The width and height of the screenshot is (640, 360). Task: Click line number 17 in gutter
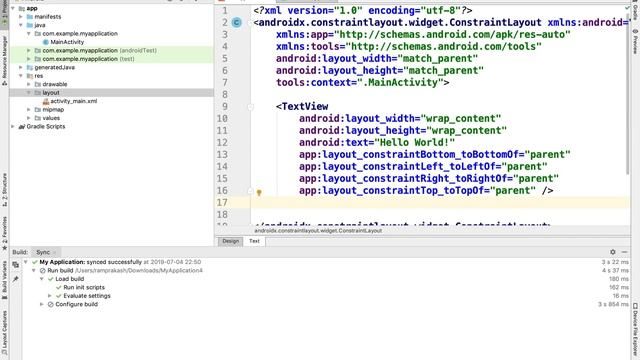[222, 202]
